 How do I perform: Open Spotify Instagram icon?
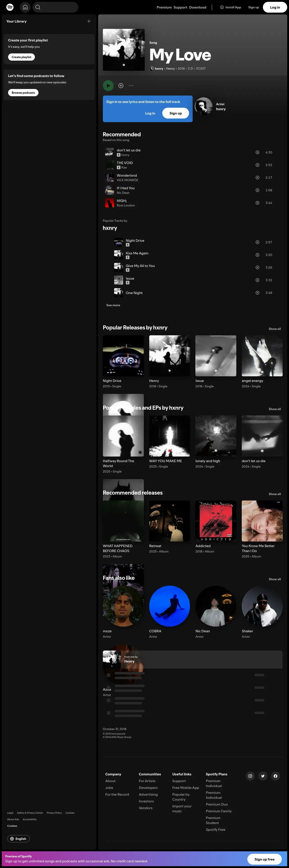[x=250, y=776]
